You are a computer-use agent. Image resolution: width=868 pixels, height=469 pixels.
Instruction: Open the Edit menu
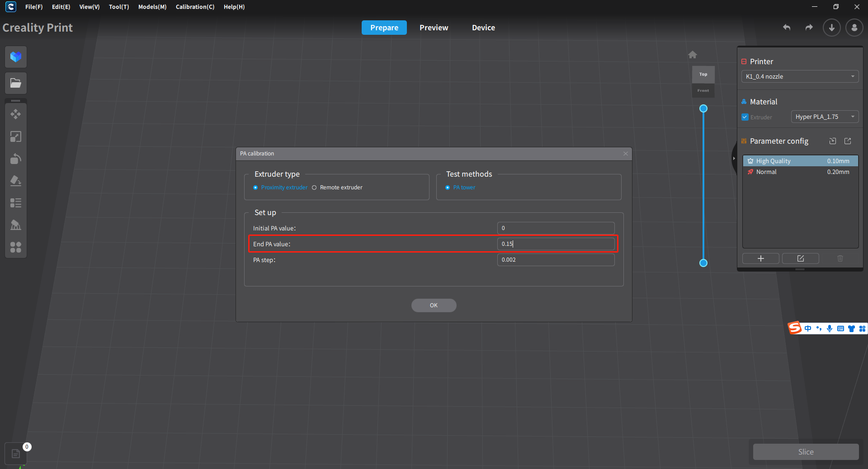coord(61,7)
